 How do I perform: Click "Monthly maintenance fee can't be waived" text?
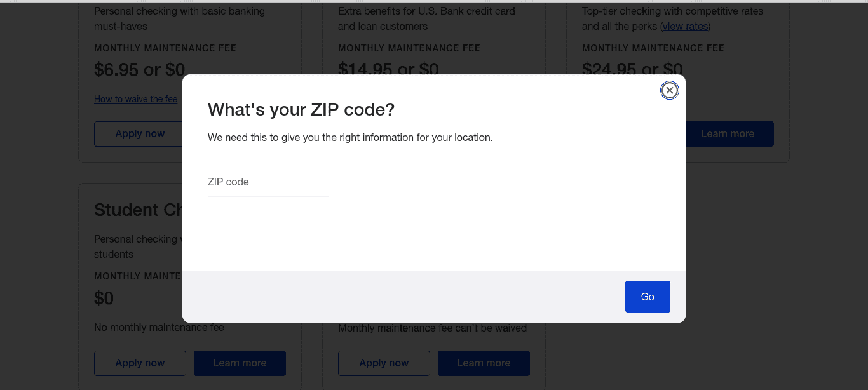coord(432,328)
